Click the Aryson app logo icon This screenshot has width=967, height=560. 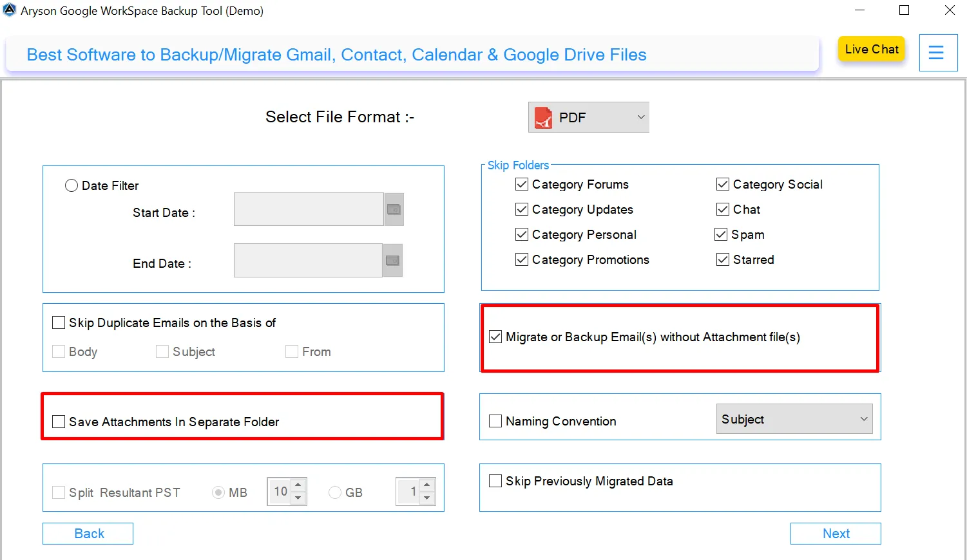(10, 10)
